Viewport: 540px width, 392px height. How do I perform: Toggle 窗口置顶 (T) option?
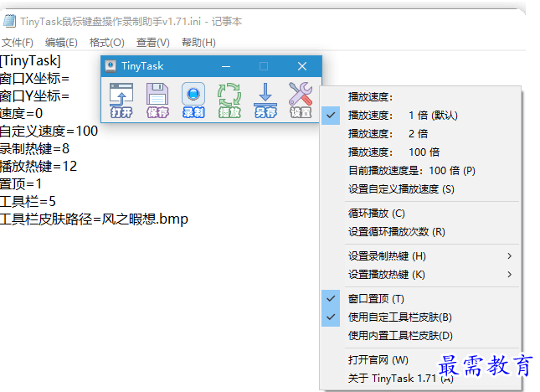click(x=420, y=299)
